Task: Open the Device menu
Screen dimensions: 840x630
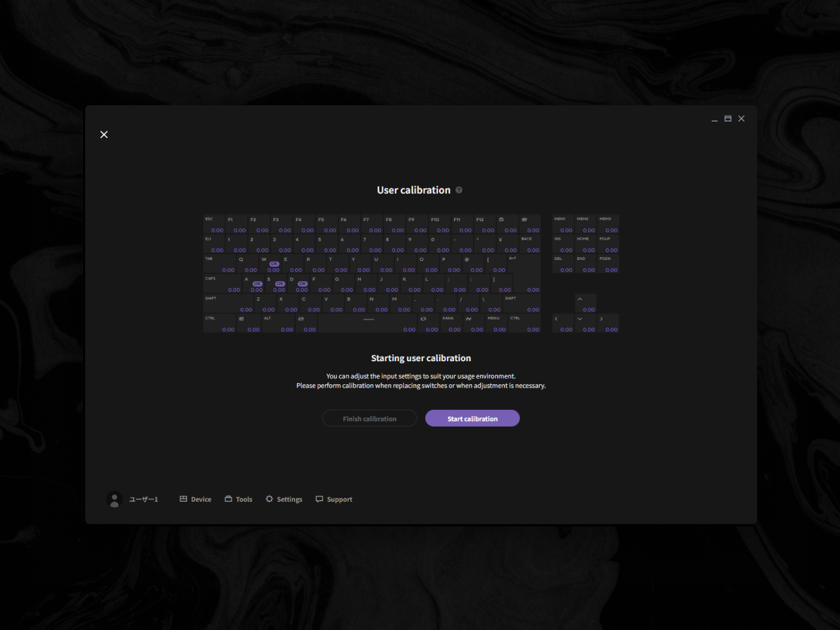Action: (x=195, y=499)
